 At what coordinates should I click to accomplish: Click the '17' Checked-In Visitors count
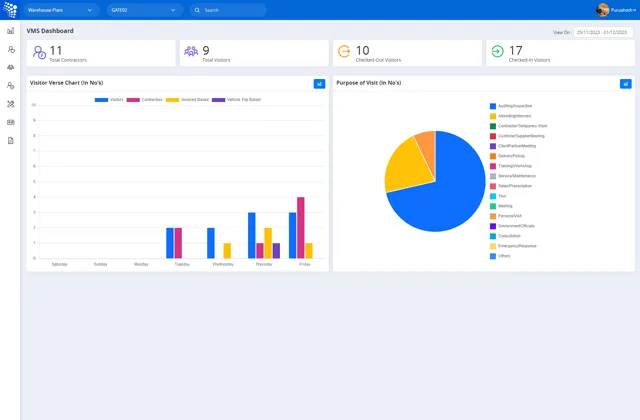[516, 50]
